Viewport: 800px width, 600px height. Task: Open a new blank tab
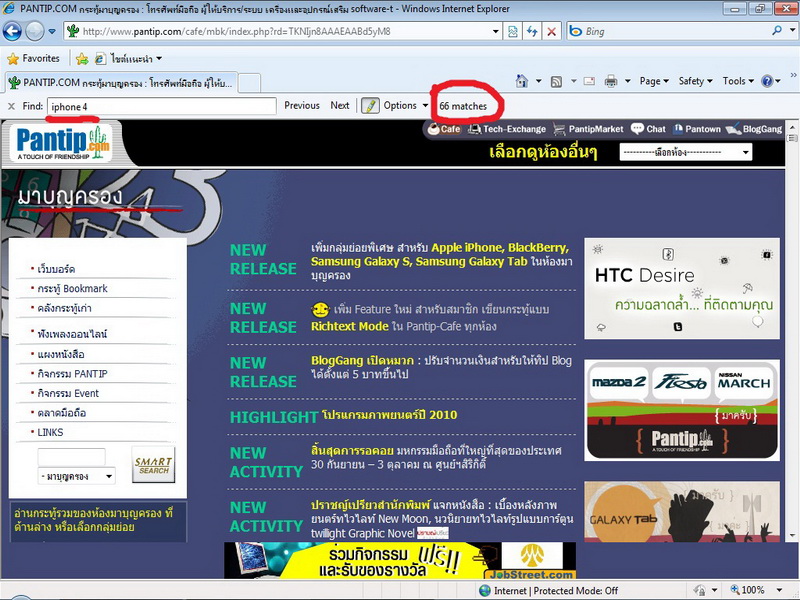click(x=250, y=83)
